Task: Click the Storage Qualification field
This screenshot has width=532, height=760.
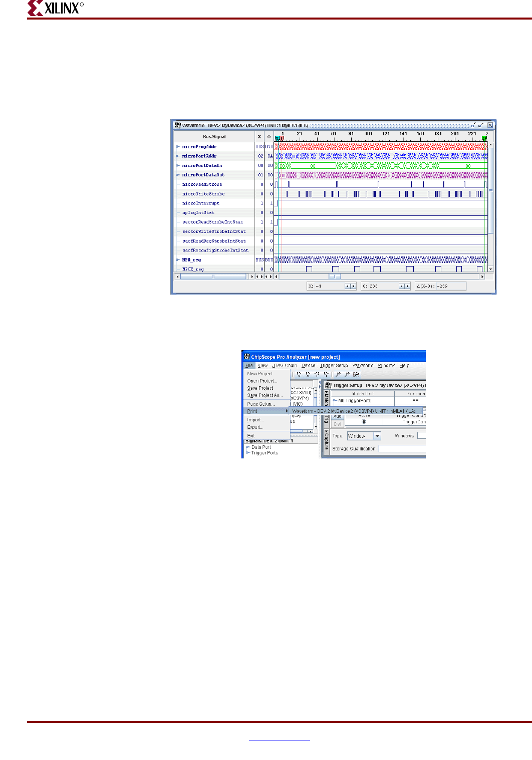Action: pos(402,449)
